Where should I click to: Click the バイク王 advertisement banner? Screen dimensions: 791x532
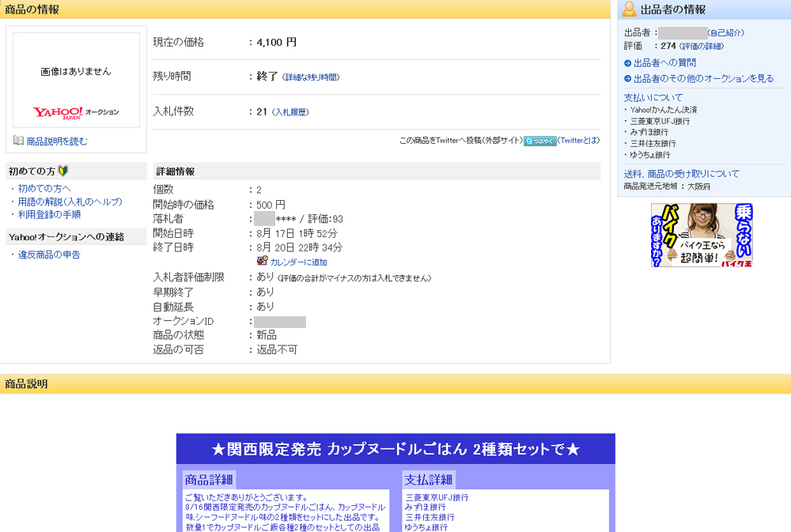(702, 235)
